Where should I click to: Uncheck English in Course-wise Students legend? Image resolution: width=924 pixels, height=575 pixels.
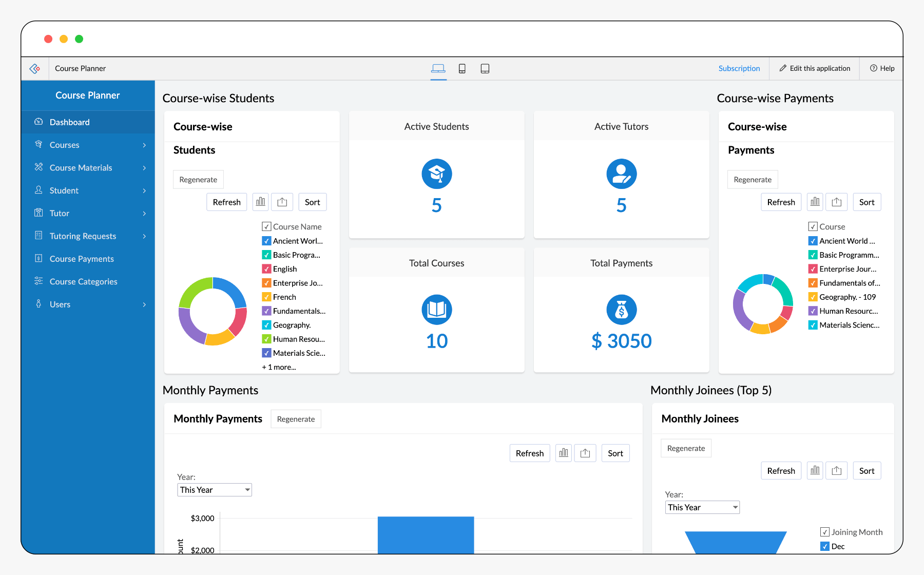[266, 269]
